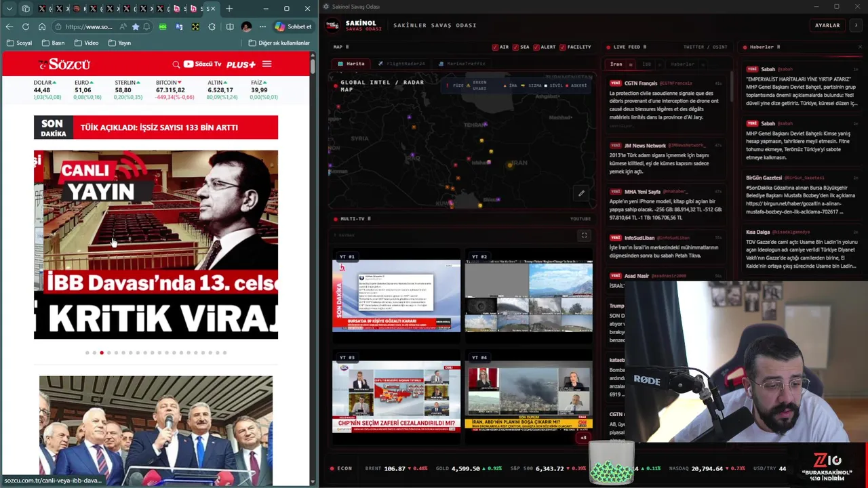Open the YT #3 CHP news tile
868x488 pixels.
396,396
